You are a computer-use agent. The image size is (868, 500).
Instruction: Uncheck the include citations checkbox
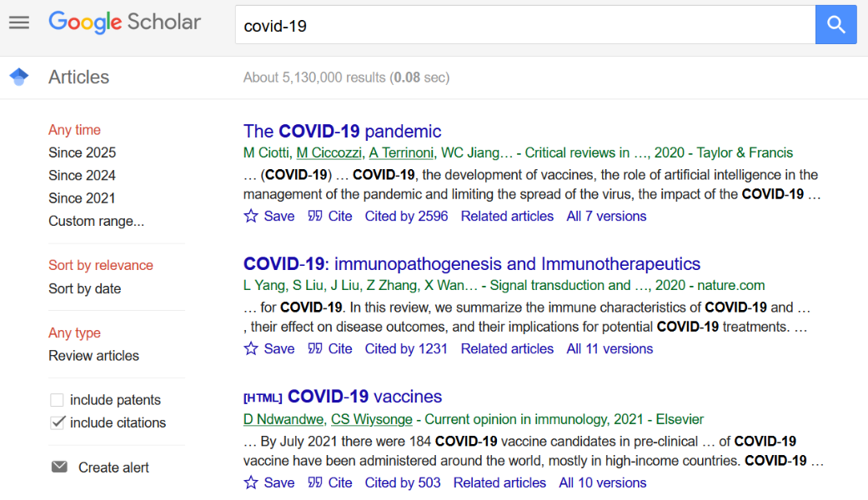coord(57,422)
